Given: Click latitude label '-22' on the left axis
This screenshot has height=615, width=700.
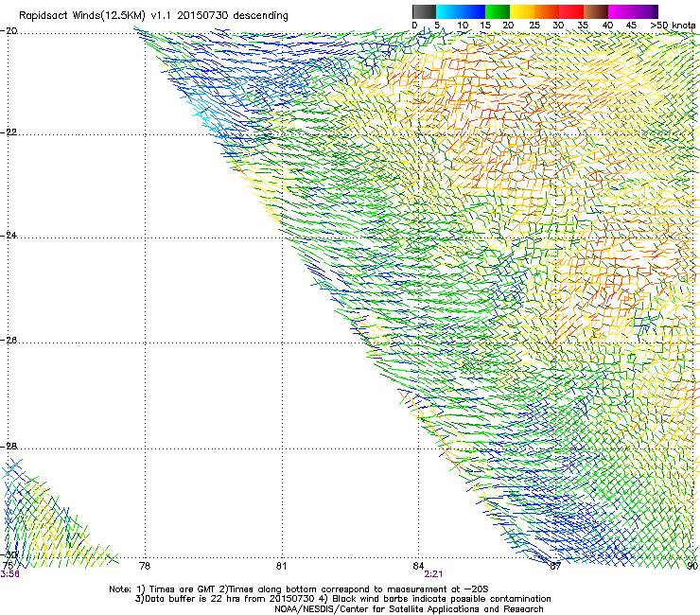Looking at the screenshot, I should point(9,132).
